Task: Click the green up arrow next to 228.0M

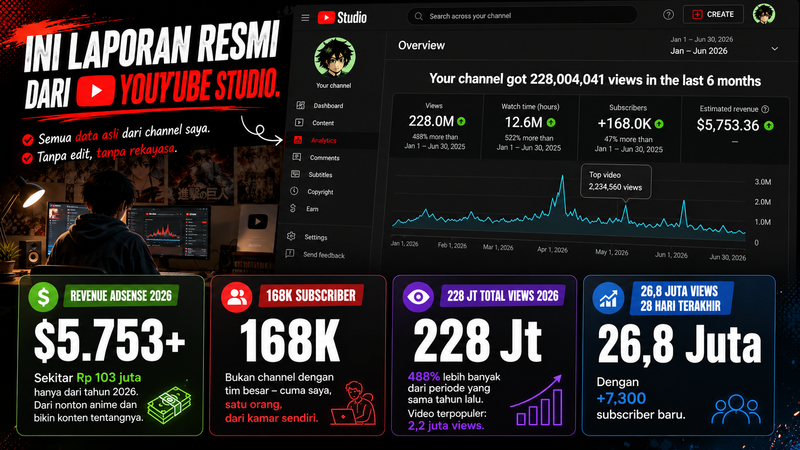Action: click(x=462, y=121)
